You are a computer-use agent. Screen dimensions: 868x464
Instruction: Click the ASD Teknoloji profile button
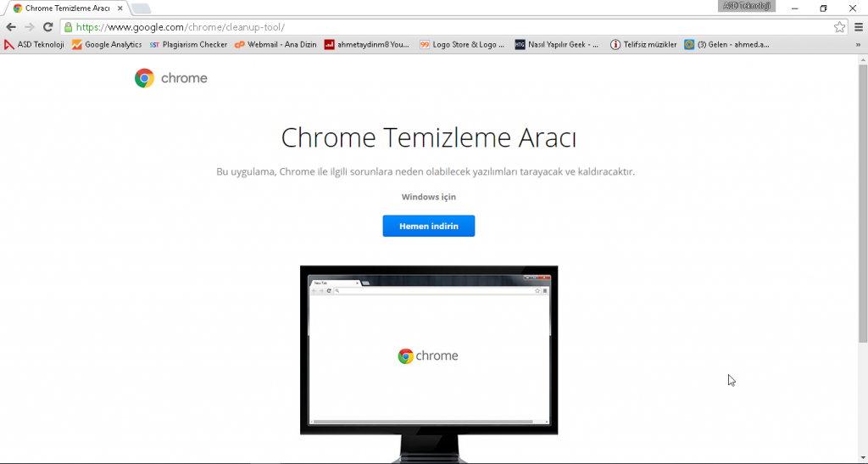pyautogui.click(x=747, y=6)
